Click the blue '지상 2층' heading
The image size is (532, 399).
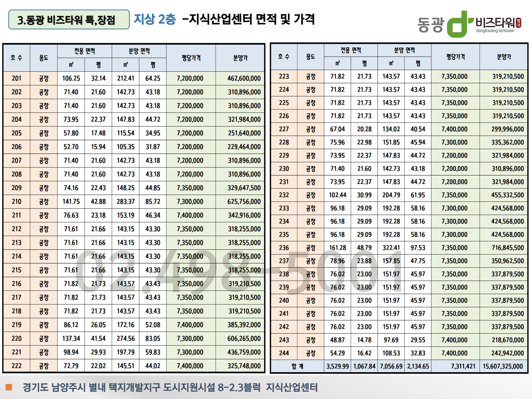(x=155, y=19)
